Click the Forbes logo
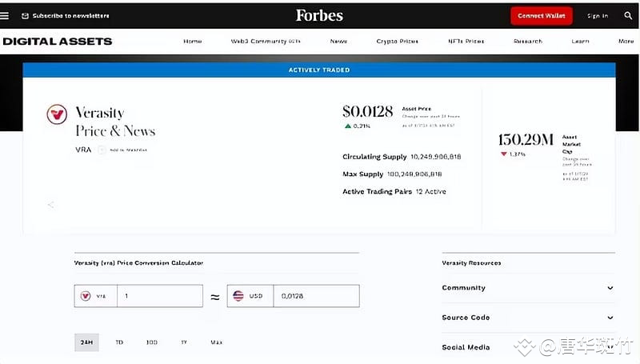This screenshot has width=640, height=364. tap(319, 15)
